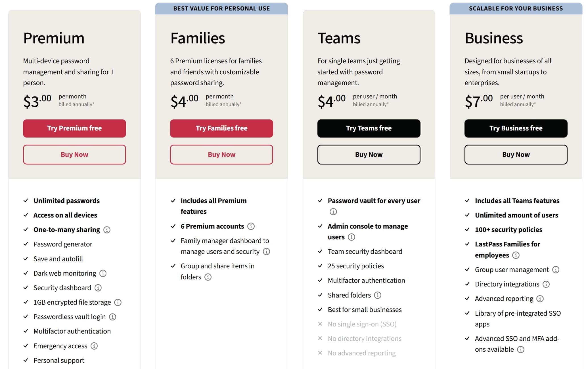This screenshot has width=588, height=369.
Task: Show Advanced reporting info icon
Action: [540, 299]
